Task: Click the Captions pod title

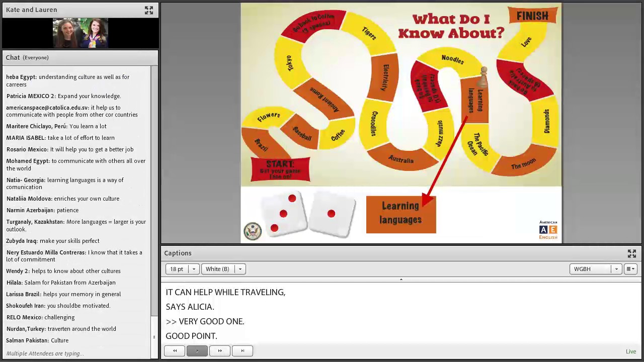Action: (x=178, y=253)
